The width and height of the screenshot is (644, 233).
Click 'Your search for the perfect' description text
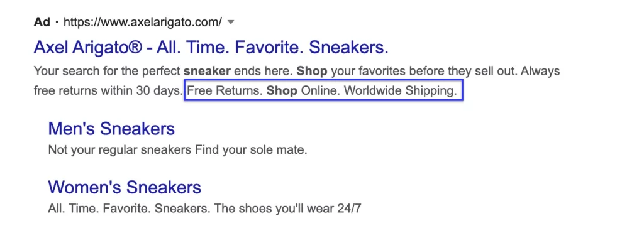107,71
